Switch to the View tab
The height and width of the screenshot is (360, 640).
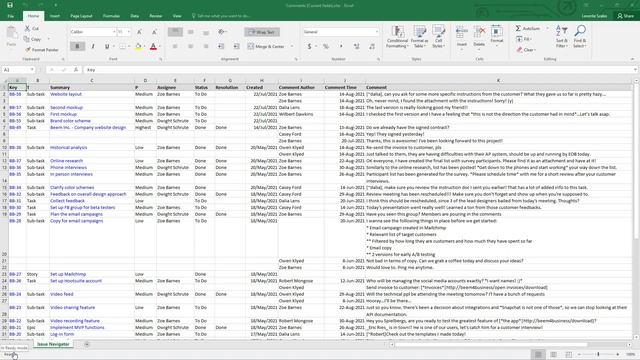(x=177, y=16)
